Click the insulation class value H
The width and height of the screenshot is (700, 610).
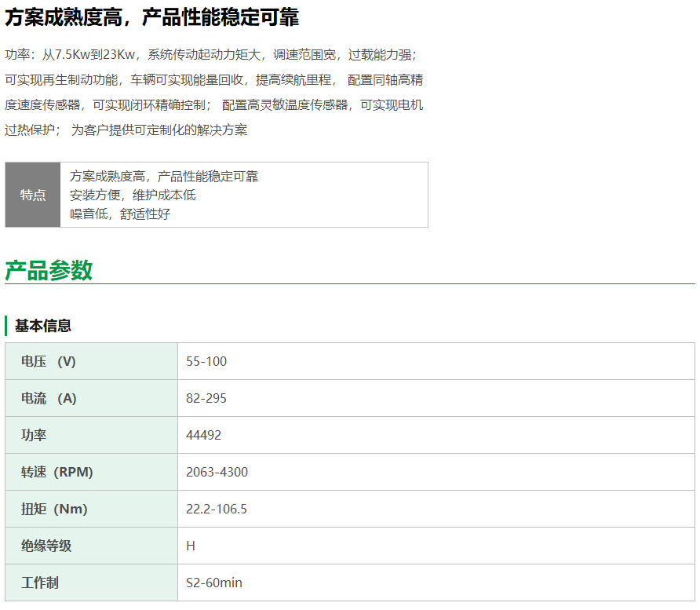click(191, 546)
